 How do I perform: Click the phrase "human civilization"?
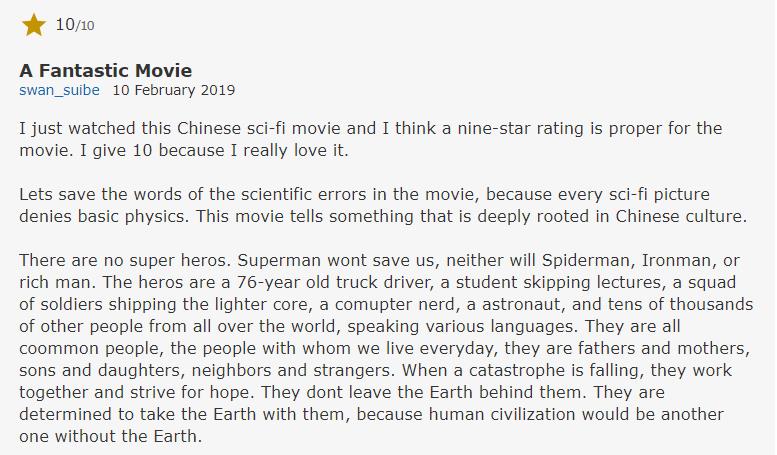click(553, 417)
